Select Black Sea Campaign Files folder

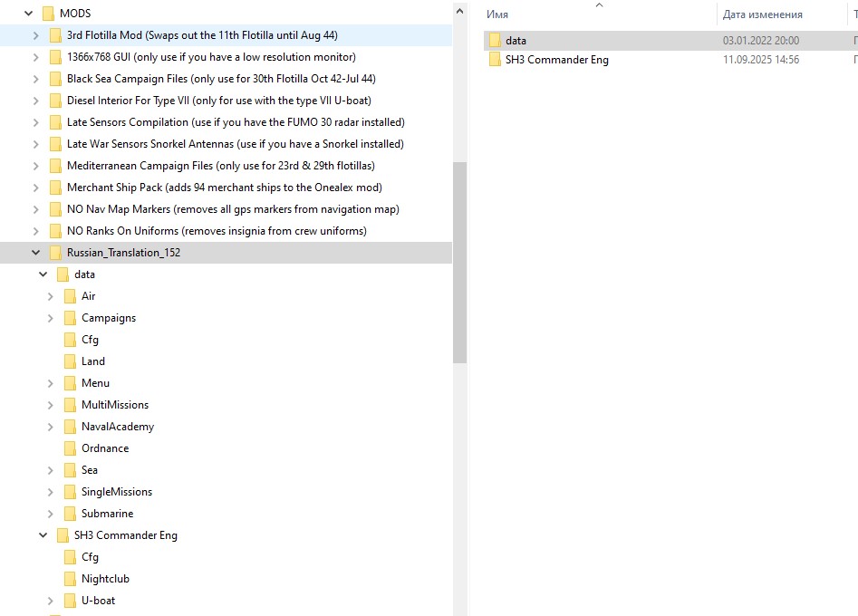220,79
